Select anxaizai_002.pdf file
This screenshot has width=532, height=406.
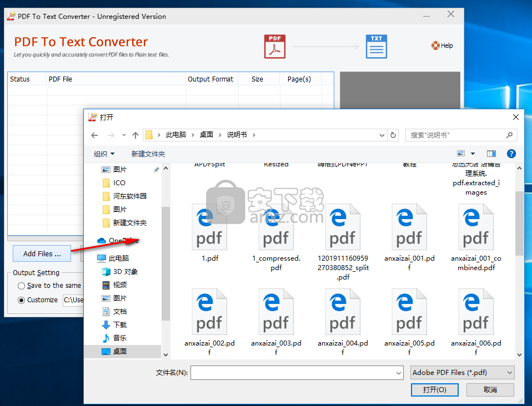(209, 322)
